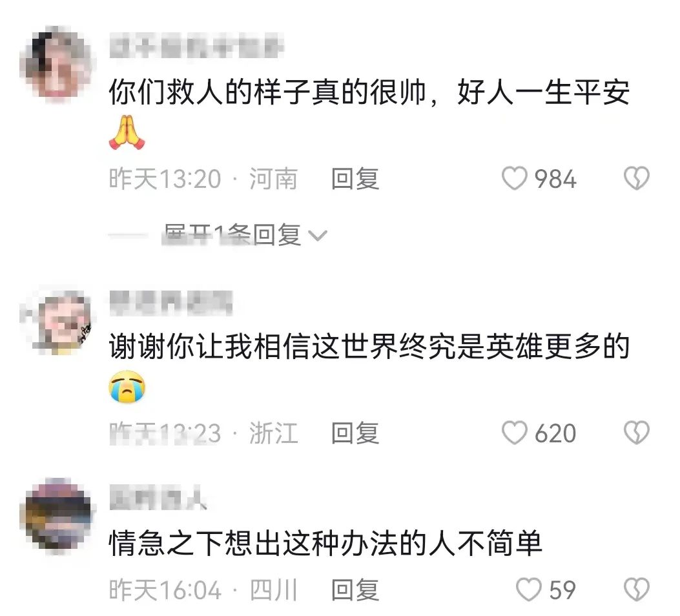Image resolution: width=680 pixels, height=616 pixels.
Task: Tap the 984 like count number
Action: pyautogui.click(x=555, y=179)
